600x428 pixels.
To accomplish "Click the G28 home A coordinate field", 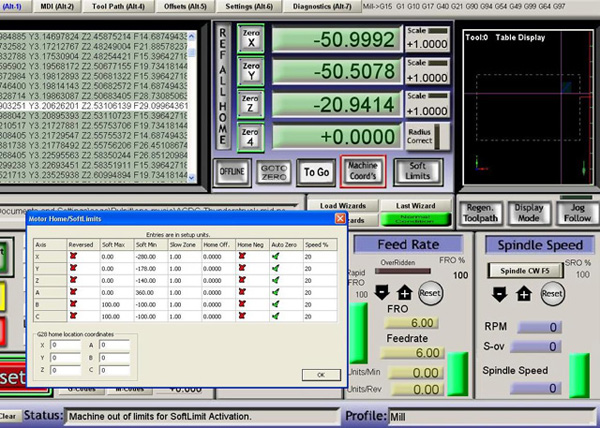I will [x=114, y=345].
